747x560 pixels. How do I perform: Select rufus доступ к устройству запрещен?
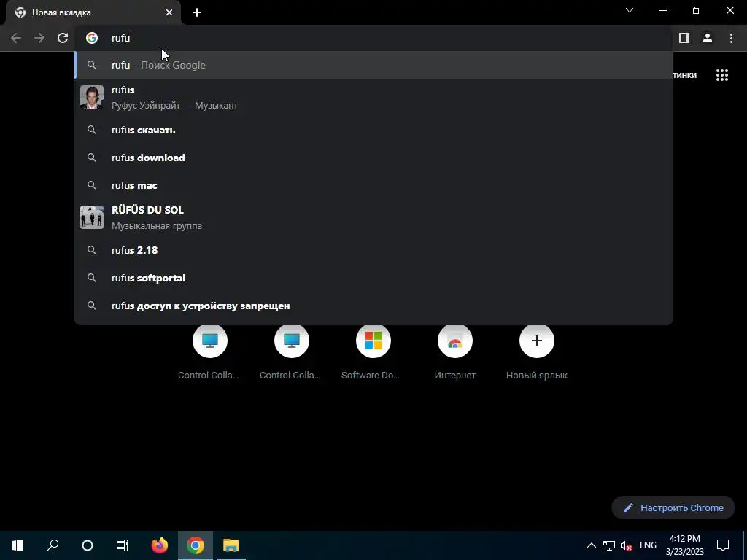(373, 306)
